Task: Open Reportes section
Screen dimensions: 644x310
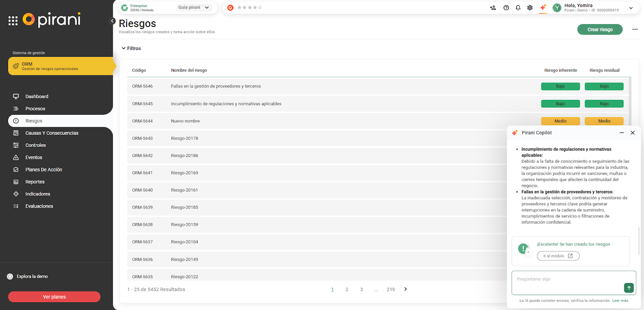Action: tap(35, 182)
